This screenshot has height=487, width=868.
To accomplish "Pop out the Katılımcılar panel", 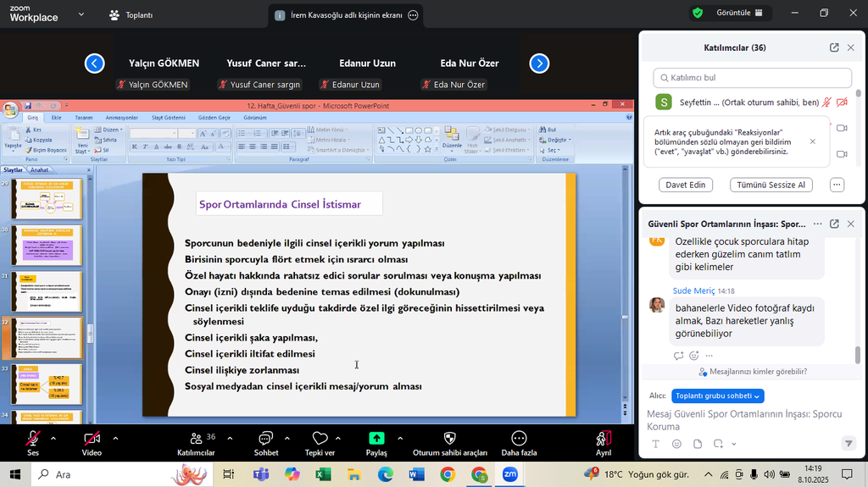I will click(834, 48).
